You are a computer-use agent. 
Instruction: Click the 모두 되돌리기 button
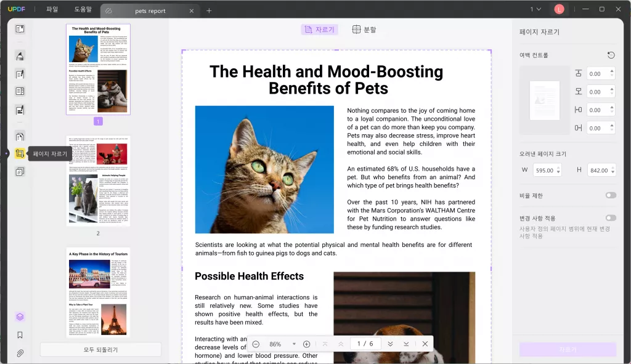point(100,349)
